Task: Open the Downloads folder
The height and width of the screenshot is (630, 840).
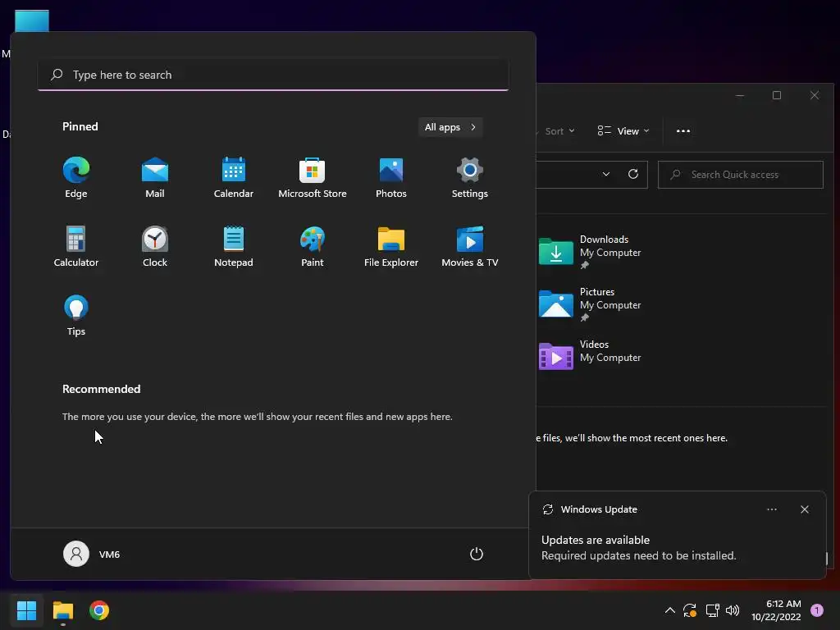Action: tap(589, 252)
